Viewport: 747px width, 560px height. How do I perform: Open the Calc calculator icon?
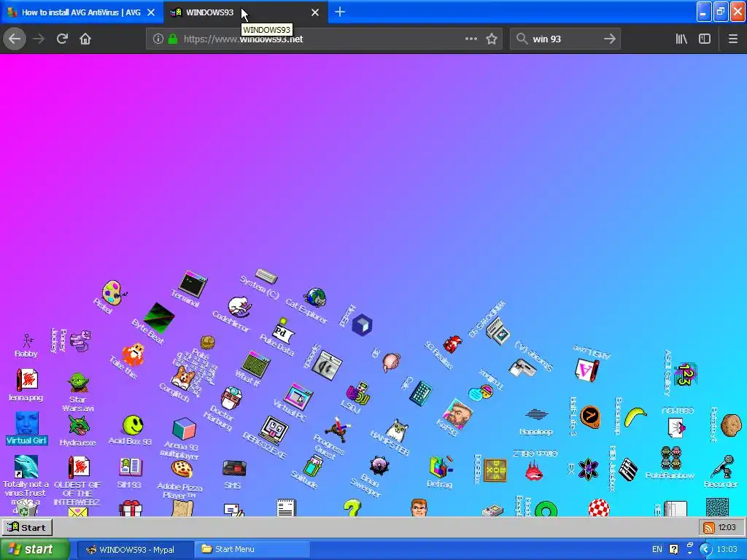coord(421,393)
